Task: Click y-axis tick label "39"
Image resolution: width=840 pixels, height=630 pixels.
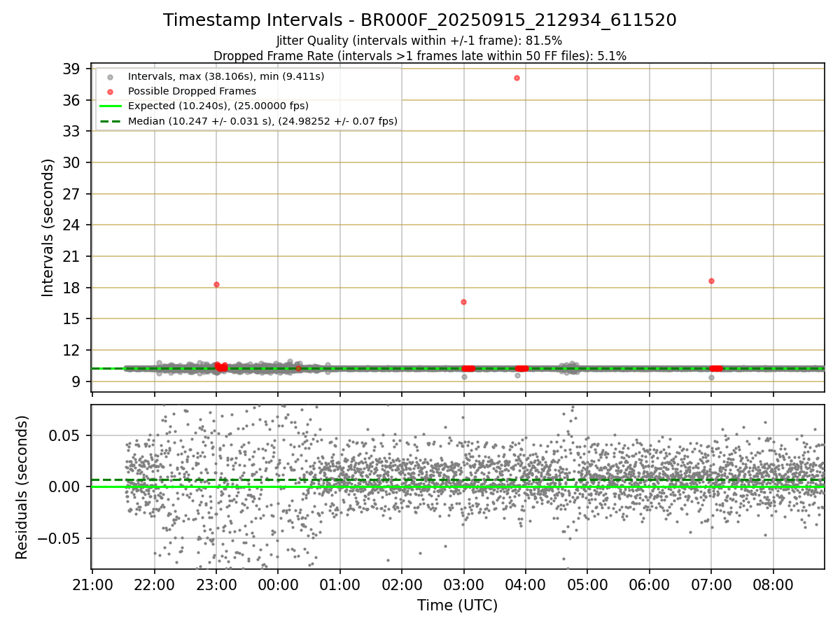Action: pyautogui.click(x=71, y=69)
